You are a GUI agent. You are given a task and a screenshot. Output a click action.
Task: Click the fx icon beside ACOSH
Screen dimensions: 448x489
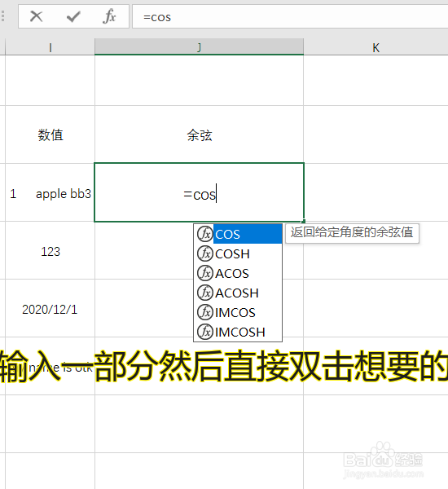[204, 293]
